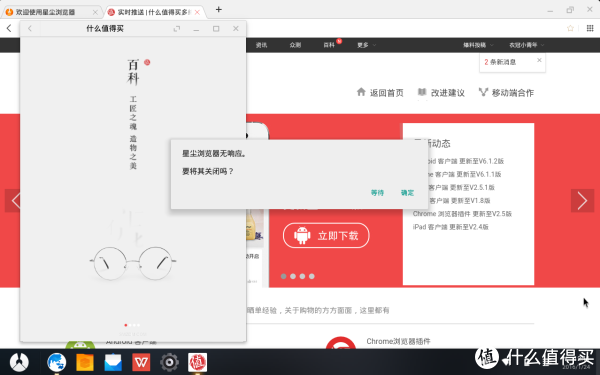Expand the 更多 dropdown in navigation bar
This screenshot has height=375, width=600.
click(x=367, y=45)
